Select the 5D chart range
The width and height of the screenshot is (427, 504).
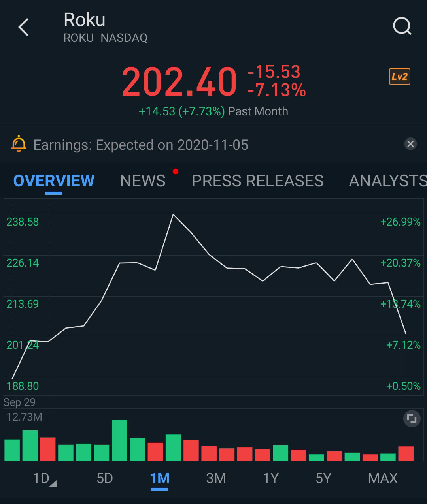point(105,478)
